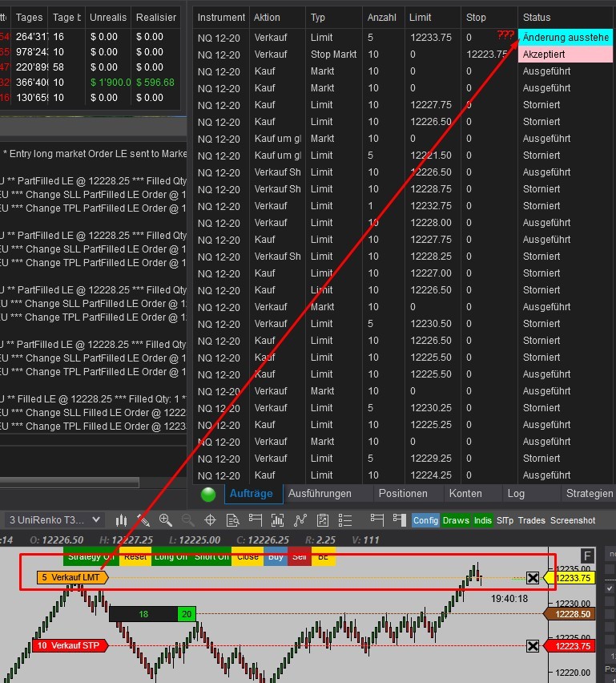Open the data box icon

point(233,520)
